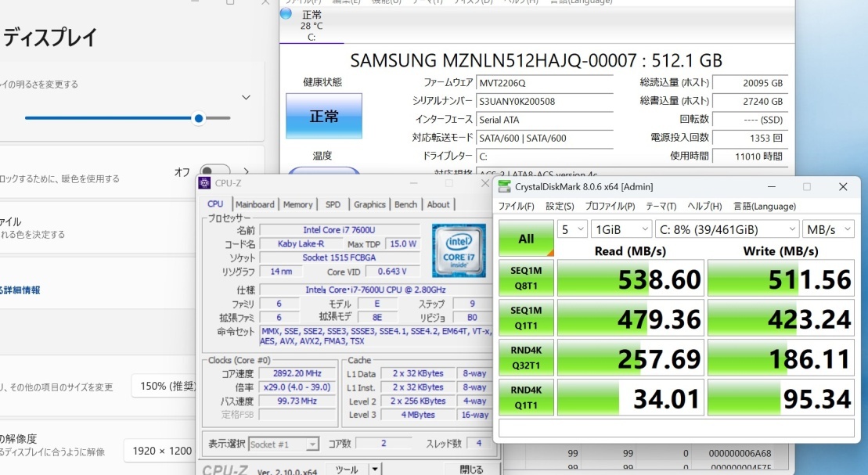Click the 538.60 read result cell
This screenshot has height=475, width=868.
pos(631,279)
